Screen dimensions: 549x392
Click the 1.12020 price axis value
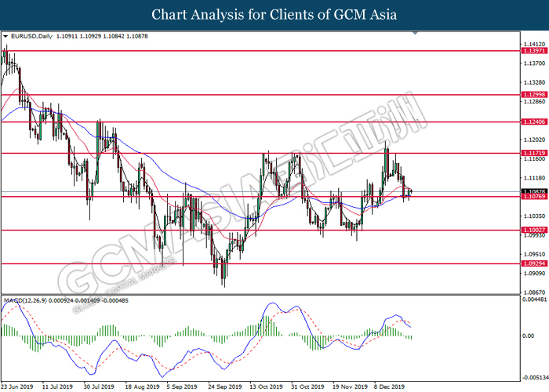coord(534,140)
